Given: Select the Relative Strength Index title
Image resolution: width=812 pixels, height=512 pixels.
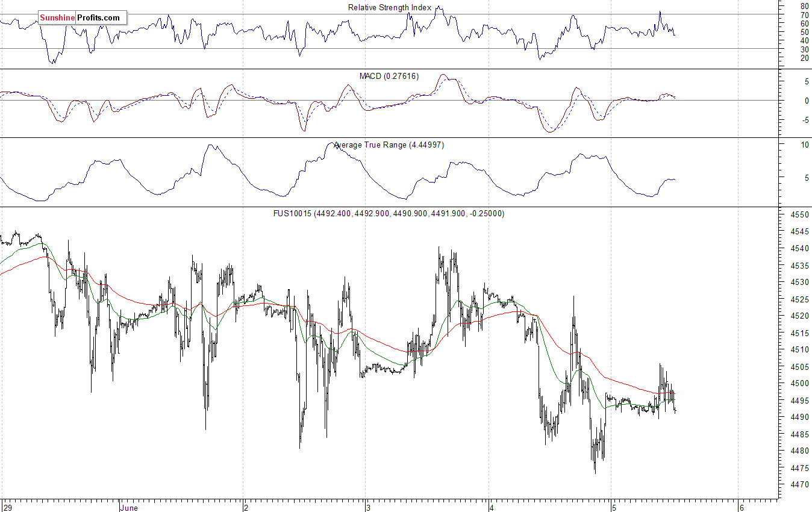Looking at the screenshot, I should [390, 7].
